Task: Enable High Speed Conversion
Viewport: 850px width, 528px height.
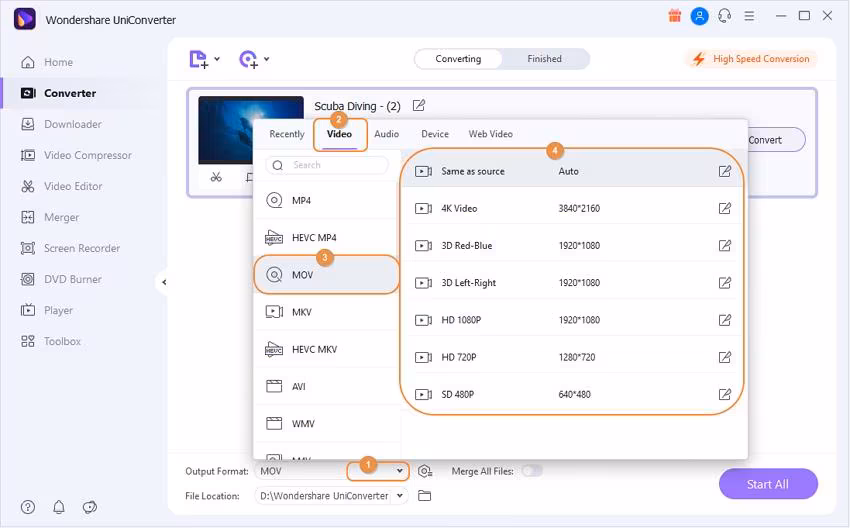Action: (x=751, y=59)
